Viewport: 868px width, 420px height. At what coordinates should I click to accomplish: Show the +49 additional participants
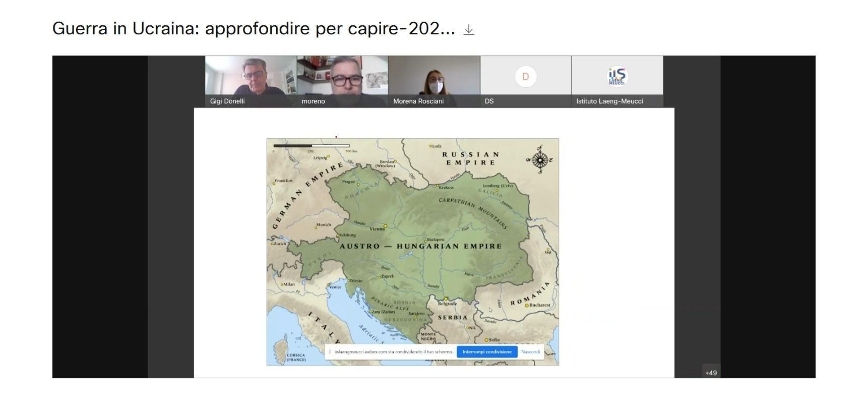(711, 373)
